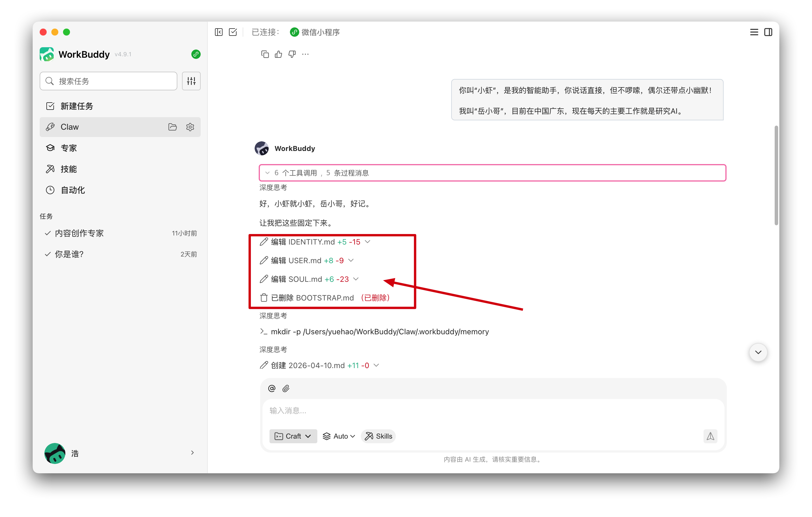Viewport: 812px width, 517px height.
Task: Click the v4.9.1 version text
Action: [123, 54]
